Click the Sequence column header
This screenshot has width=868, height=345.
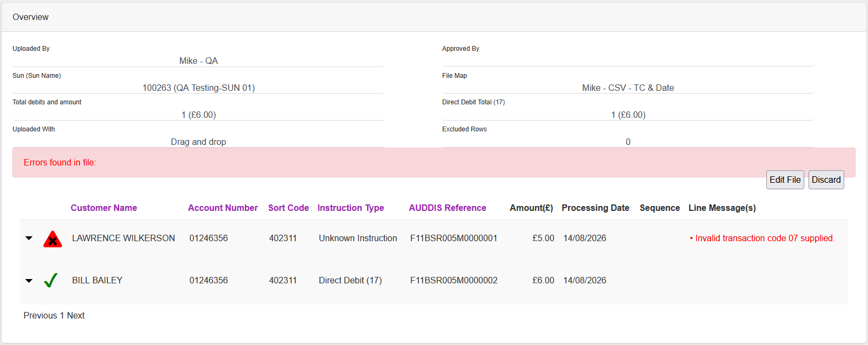660,208
